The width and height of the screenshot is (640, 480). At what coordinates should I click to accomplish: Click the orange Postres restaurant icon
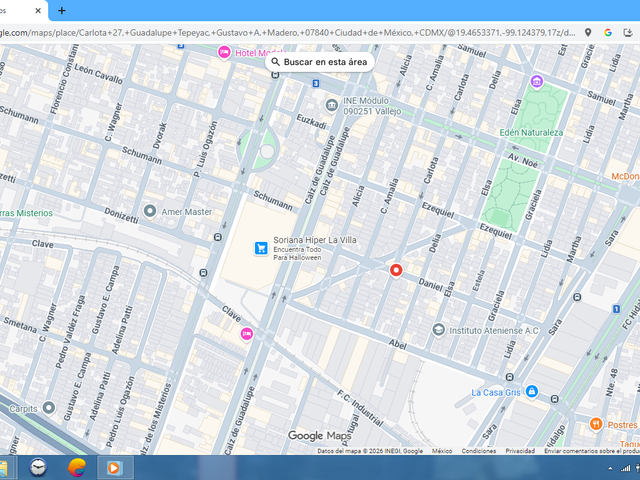[x=596, y=424]
